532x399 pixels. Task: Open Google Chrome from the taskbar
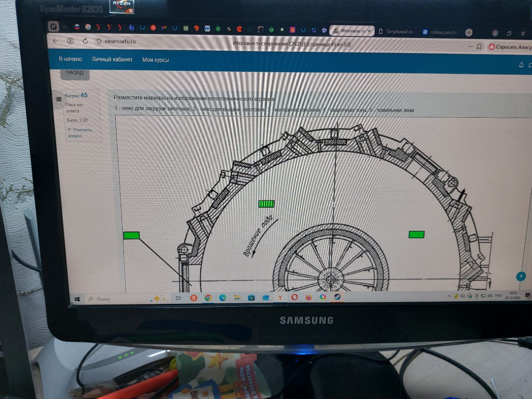click(x=208, y=298)
